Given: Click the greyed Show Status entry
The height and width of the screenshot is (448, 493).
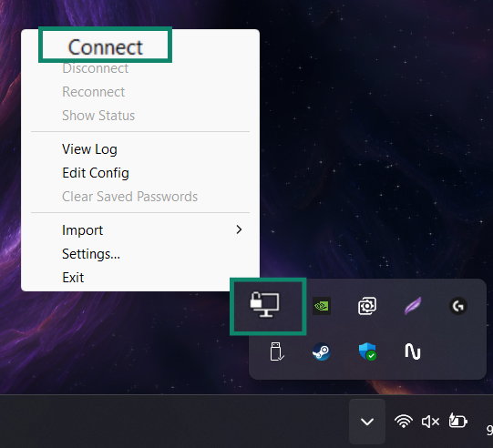Looking at the screenshot, I should coord(98,116).
